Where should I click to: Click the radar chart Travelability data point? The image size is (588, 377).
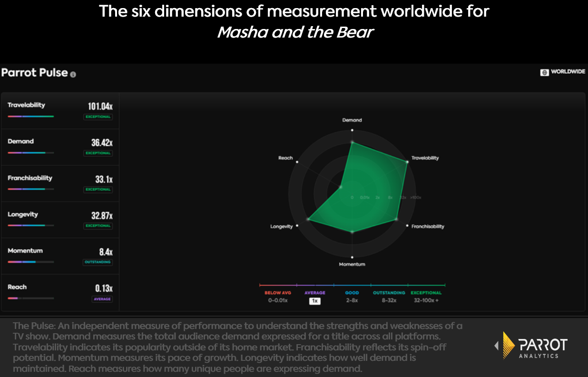407,162
